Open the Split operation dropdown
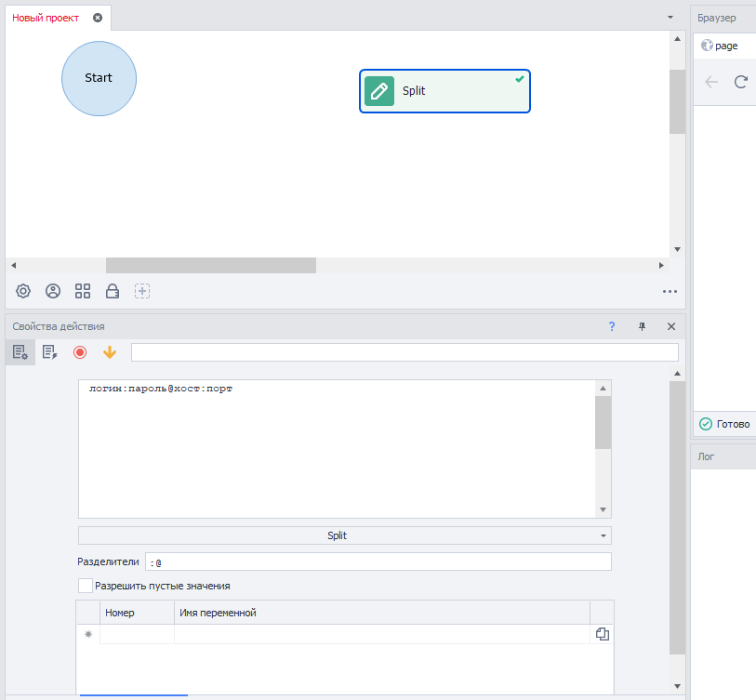The height and width of the screenshot is (700, 756). click(345, 535)
